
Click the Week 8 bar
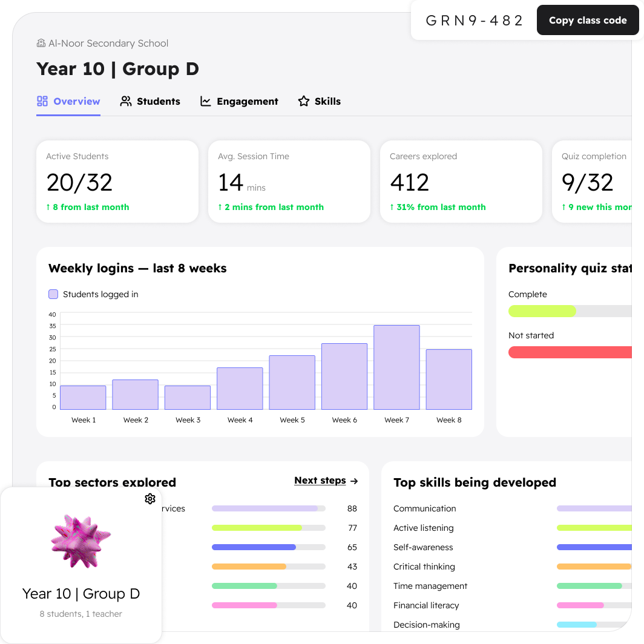[449, 379]
